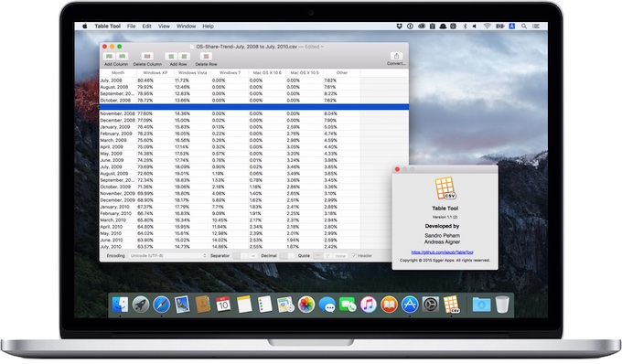Click the Wi-Fi status icon
The width and height of the screenshot is (622, 364).
click(x=487, y=27)
